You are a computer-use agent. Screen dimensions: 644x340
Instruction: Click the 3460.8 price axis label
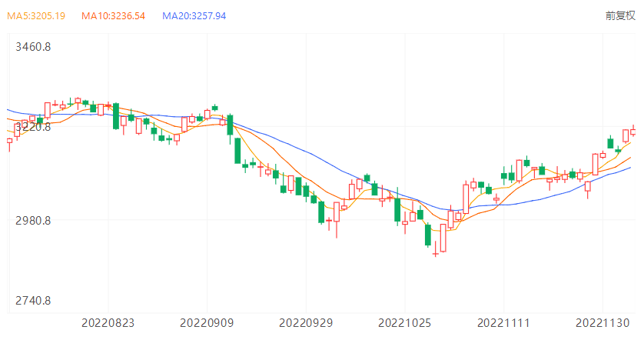coord(33,47)
